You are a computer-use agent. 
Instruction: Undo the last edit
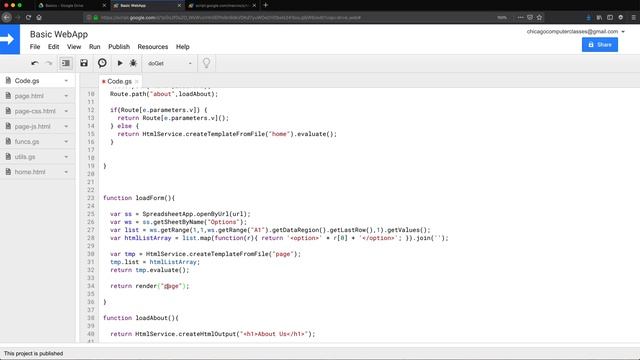35,63
